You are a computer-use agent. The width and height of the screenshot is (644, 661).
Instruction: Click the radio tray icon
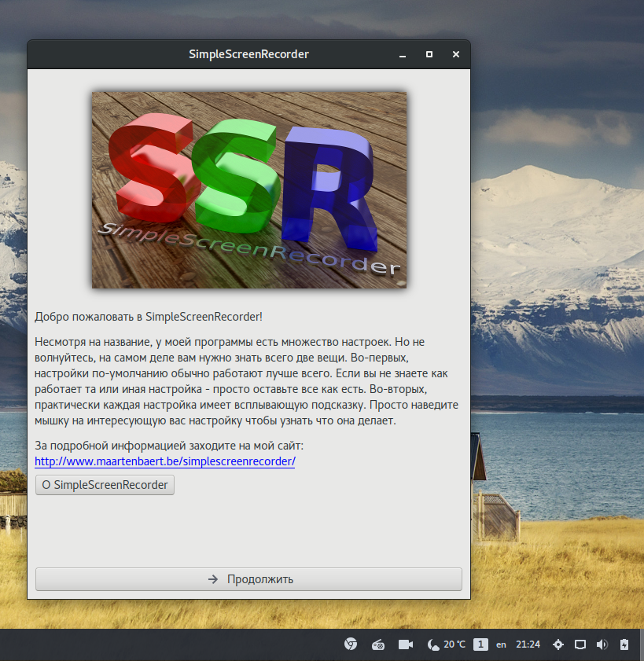pyautogui.click(x=378, y=644)
